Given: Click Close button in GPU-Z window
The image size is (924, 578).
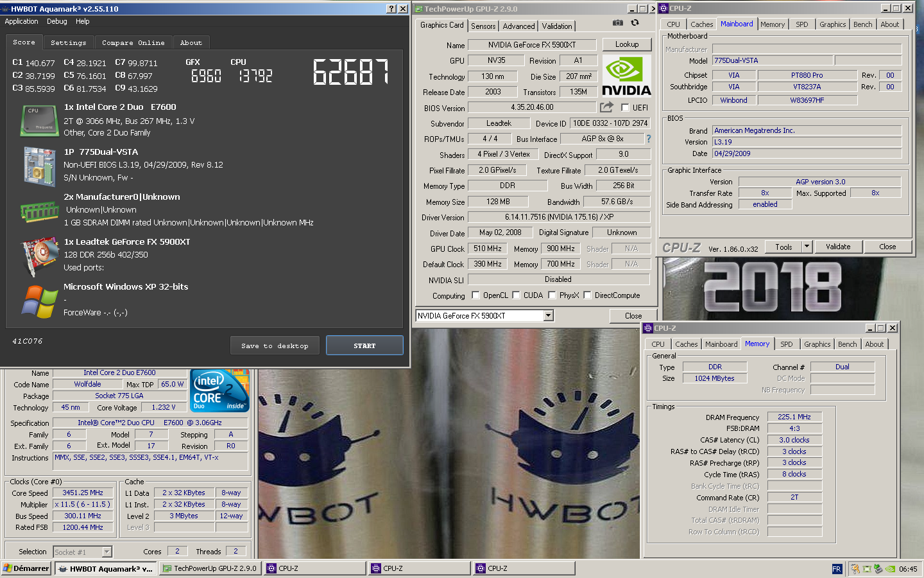Looking at the screenshot, I should point(633,315).
